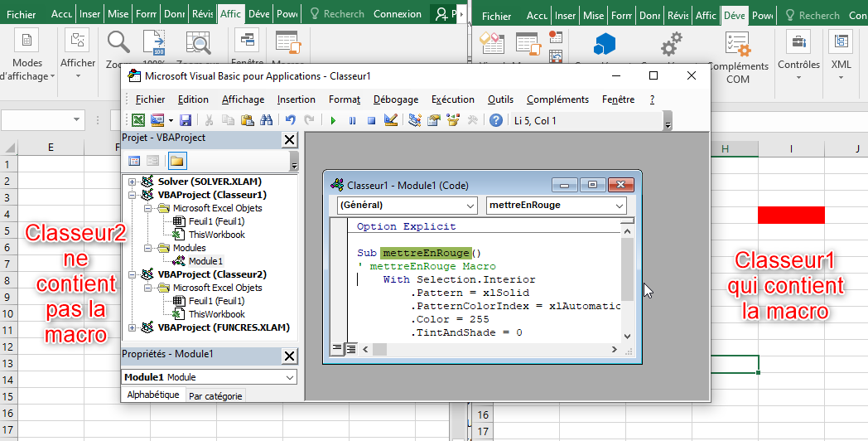868x441 pixels.
Task: Click Fenêtre icon in Classeur2 ribbon
Action: [247, 41]
